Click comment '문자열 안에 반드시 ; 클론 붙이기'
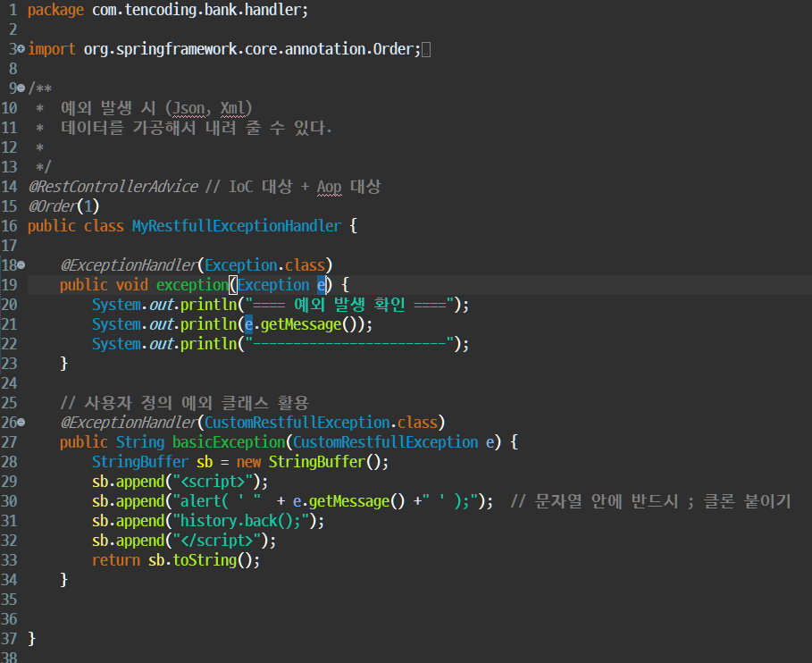This screenshot has height=663, width=812. [x=662, y=501]
